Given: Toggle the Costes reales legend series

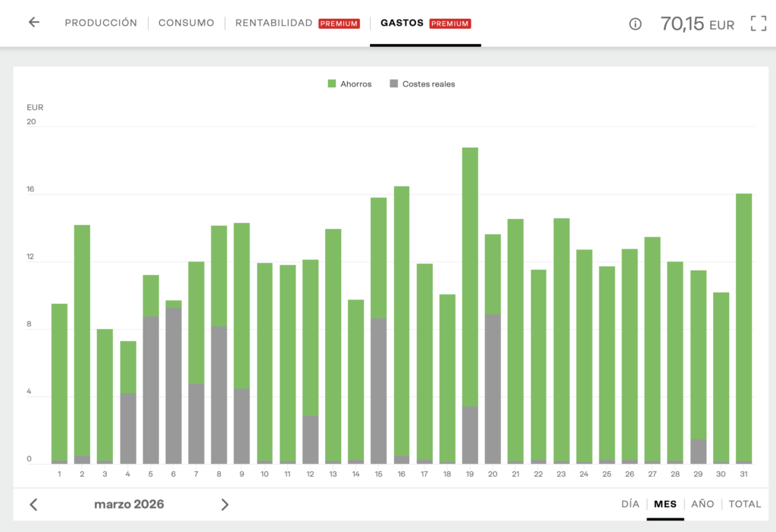Looking at the screenshot, I should pos(428,84).
